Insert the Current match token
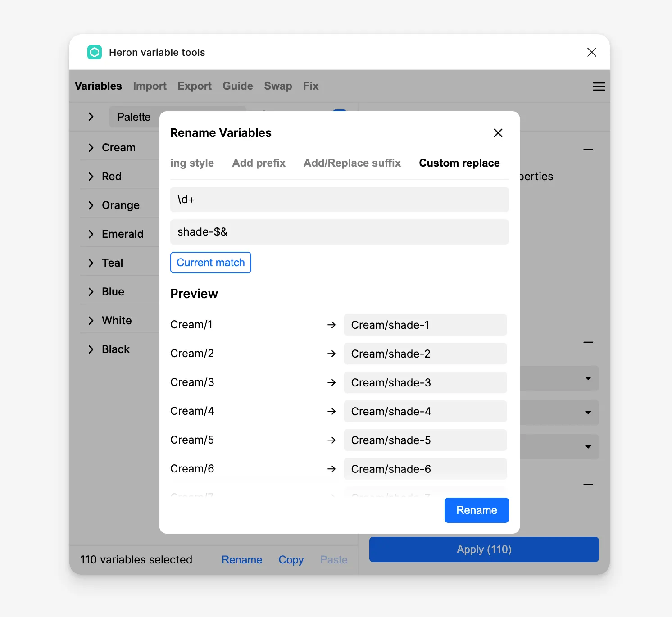The image size is (672, 617). pyautogui.click(x=210, y=263)
